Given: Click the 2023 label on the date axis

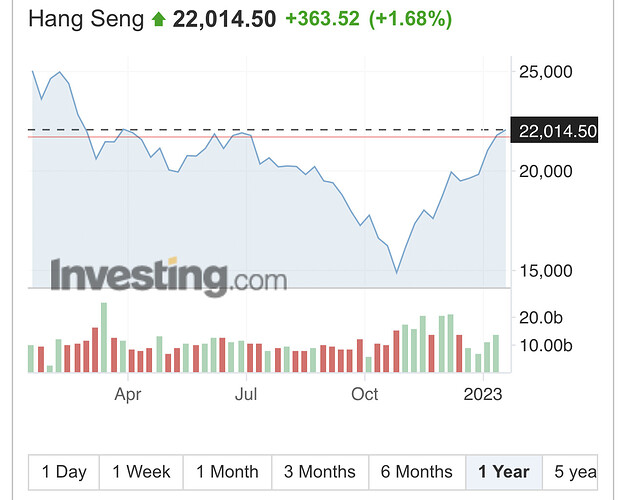Looking at the screenshot, I should pos(484,395).
